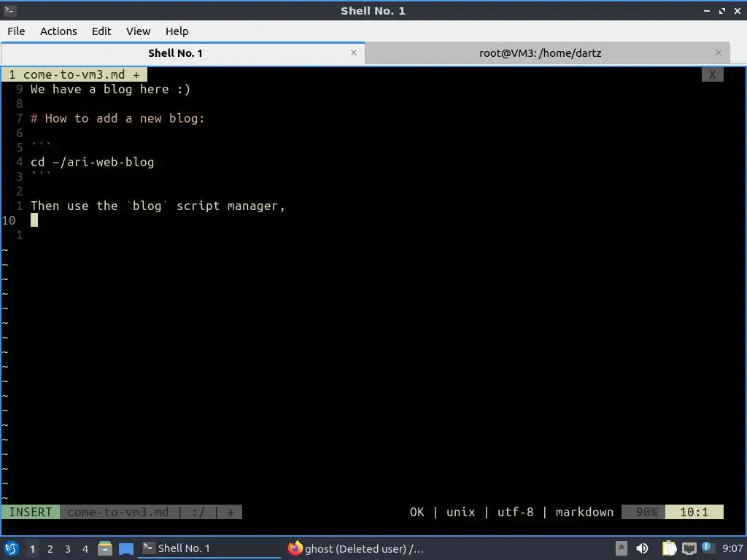Open the View menu

click(x=138, y=31)
